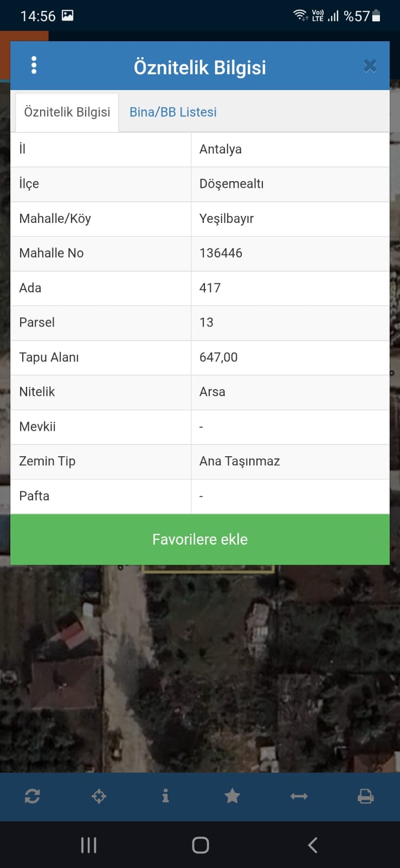Image resolution: width=400 pixels, height=868 pixels.
Task: Open favorites with the star icon
Action: coord(233,796)
